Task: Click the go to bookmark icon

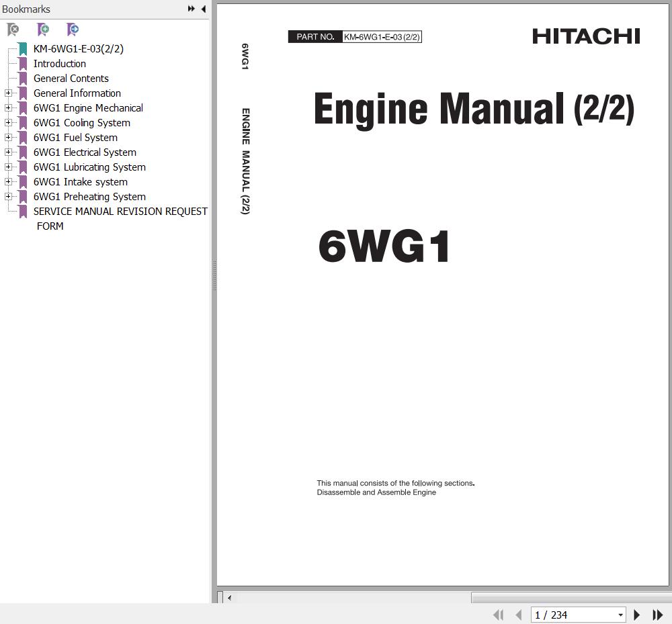Action: (73, 30)
